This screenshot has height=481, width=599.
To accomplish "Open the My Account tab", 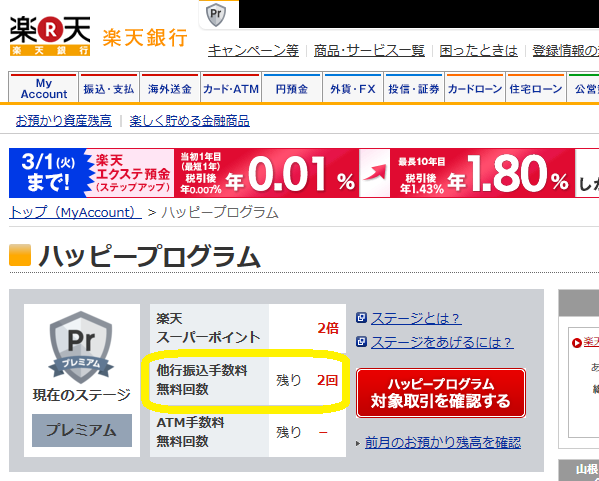I will tap(44, 88).
